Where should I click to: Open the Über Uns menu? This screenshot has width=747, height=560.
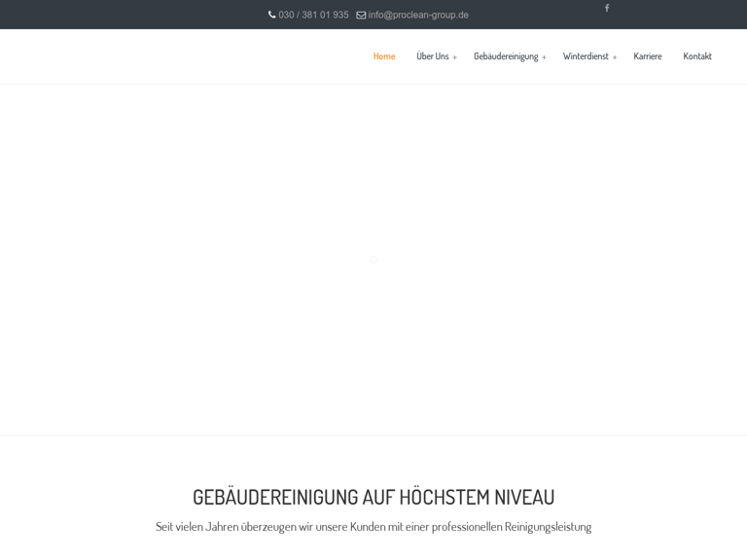432,56
